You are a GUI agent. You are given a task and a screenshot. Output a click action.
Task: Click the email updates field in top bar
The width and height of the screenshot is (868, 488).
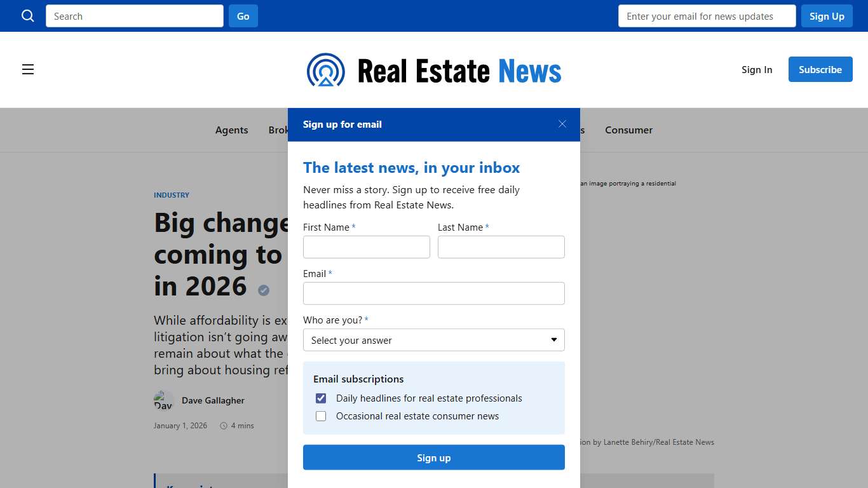coord(707,16)
